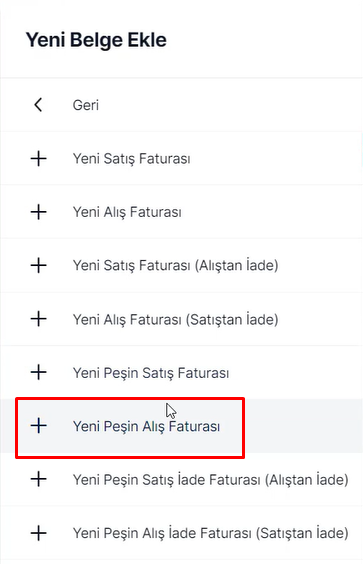The image size is (363, 564).
Task: Click plus icon beside Yeni Peşin Satış Faturası
Action: pyautogui.click(x=38, y=373)
